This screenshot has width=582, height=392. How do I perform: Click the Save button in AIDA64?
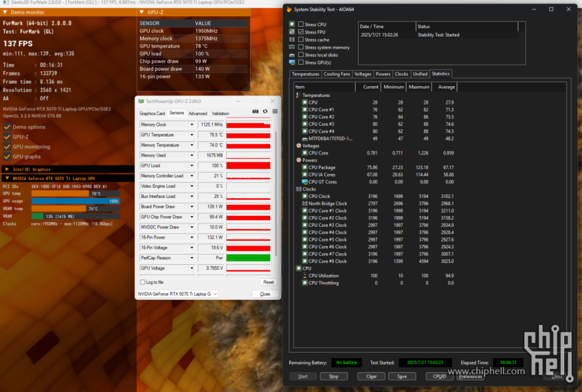pos(402,377)
